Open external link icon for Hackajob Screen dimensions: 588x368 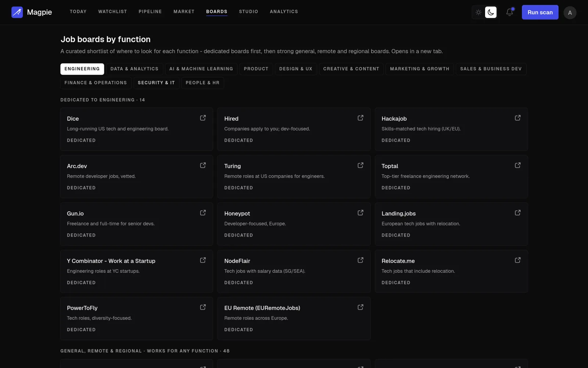(x=518, y=118)
